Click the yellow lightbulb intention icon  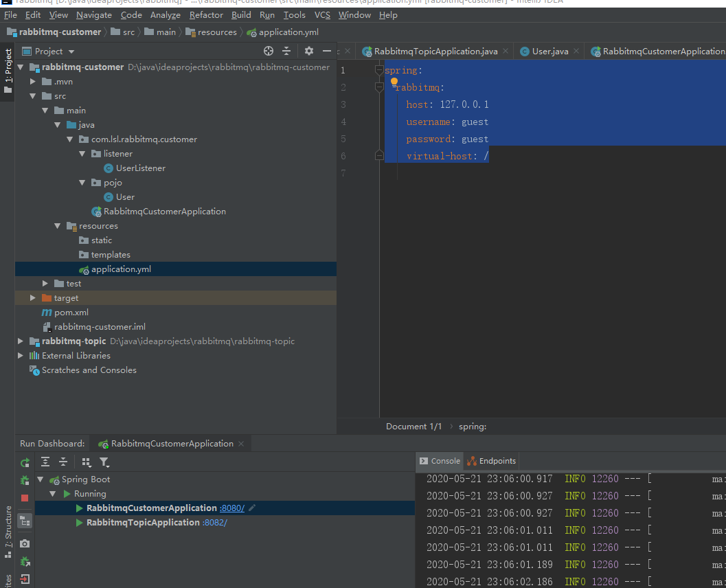(394, 82)
